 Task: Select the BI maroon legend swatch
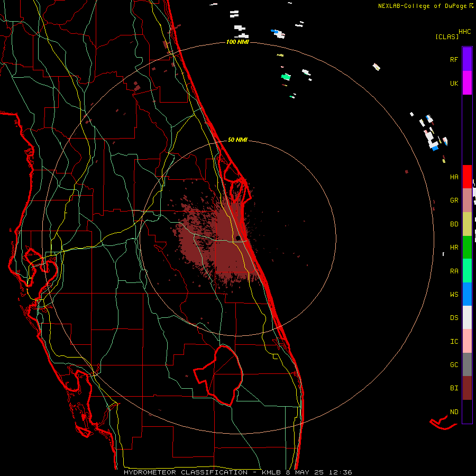click(x=467, y=388)
